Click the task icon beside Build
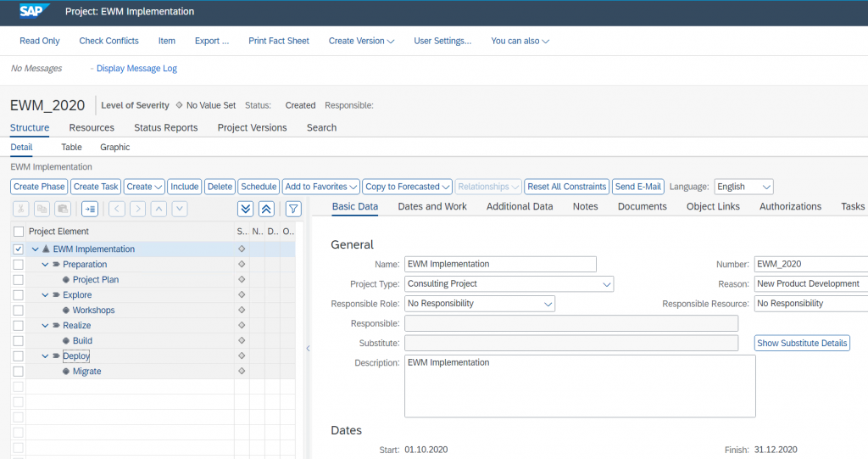 click(66, 341)
